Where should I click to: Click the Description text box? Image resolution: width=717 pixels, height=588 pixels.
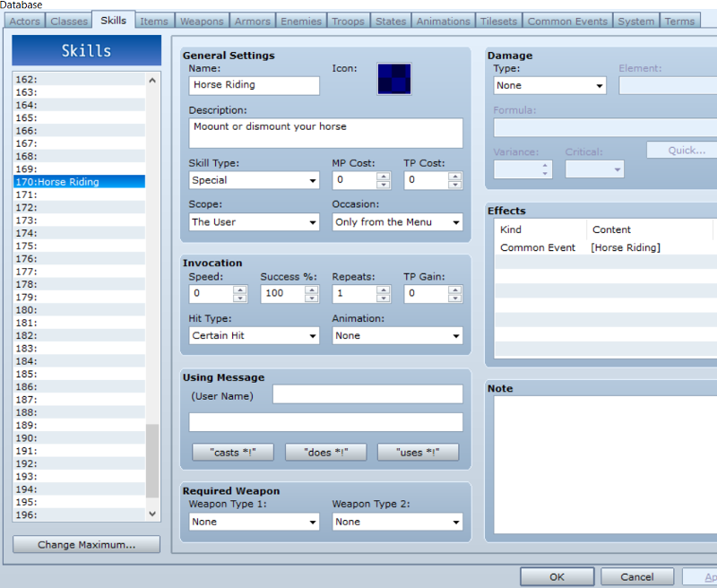325,133
